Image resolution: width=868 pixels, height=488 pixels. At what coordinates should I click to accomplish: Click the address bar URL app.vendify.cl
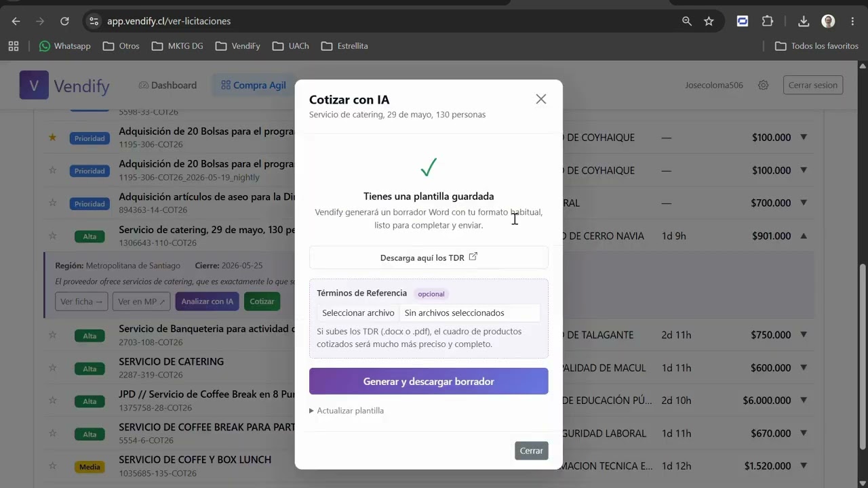click(x=169, y=21)
